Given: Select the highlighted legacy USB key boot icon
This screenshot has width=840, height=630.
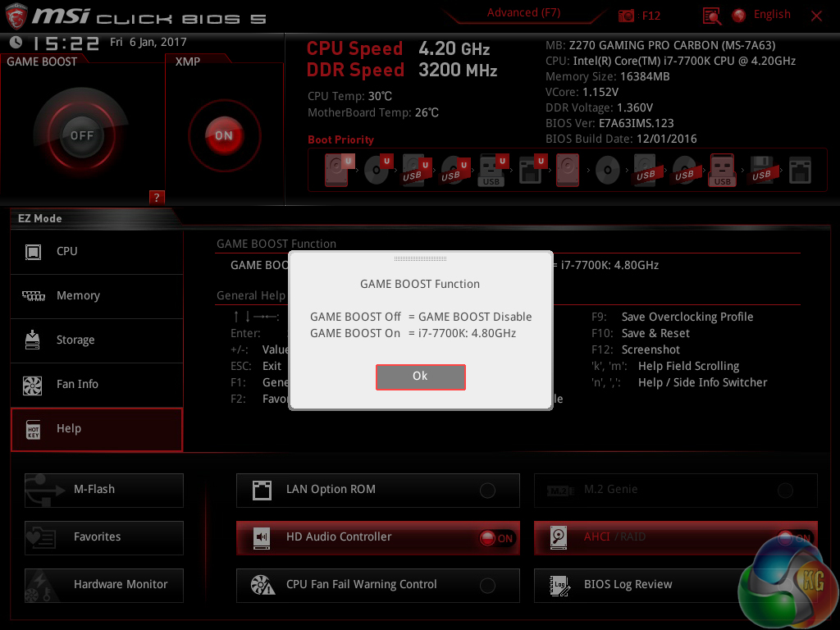Looking at the screenshot, I should [x=722, y=170].
